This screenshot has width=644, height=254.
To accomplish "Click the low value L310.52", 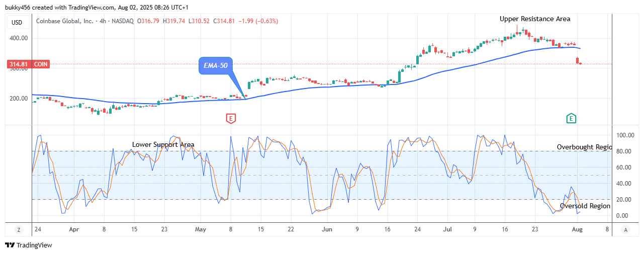I will click(200, 21).
